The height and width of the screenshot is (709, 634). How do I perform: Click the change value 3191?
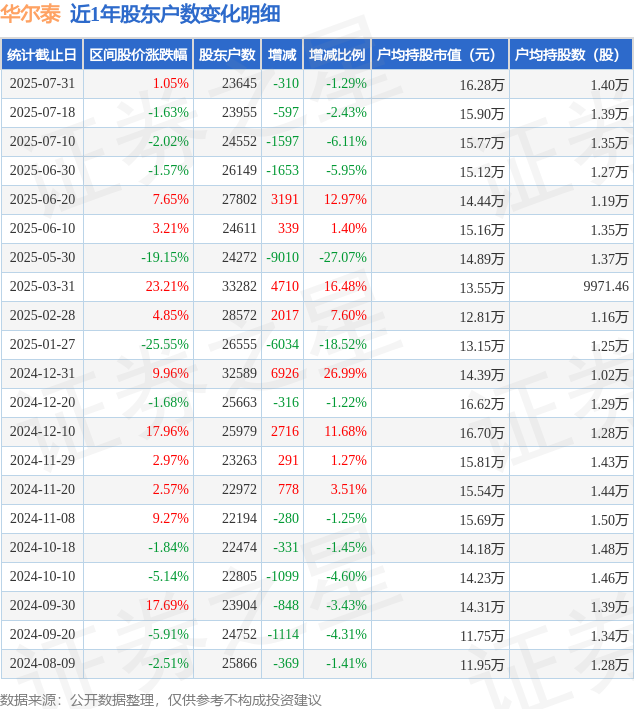pyautogui.click(x=285, y=199)
